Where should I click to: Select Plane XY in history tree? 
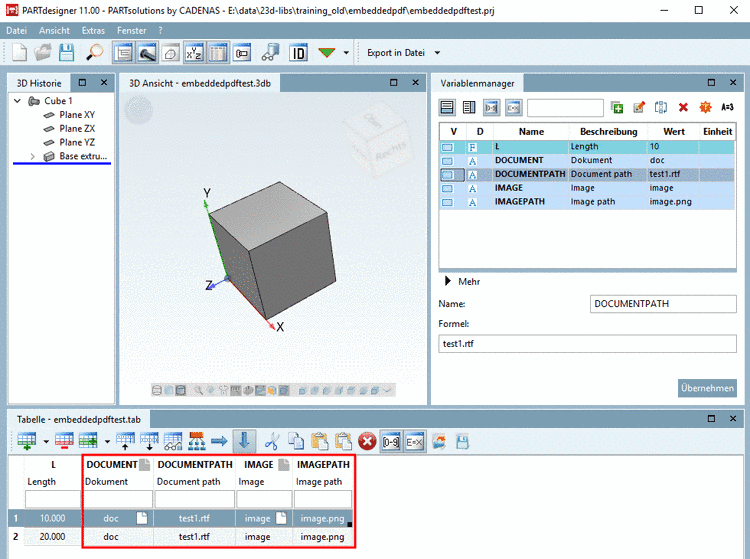[x=77, y=115]
